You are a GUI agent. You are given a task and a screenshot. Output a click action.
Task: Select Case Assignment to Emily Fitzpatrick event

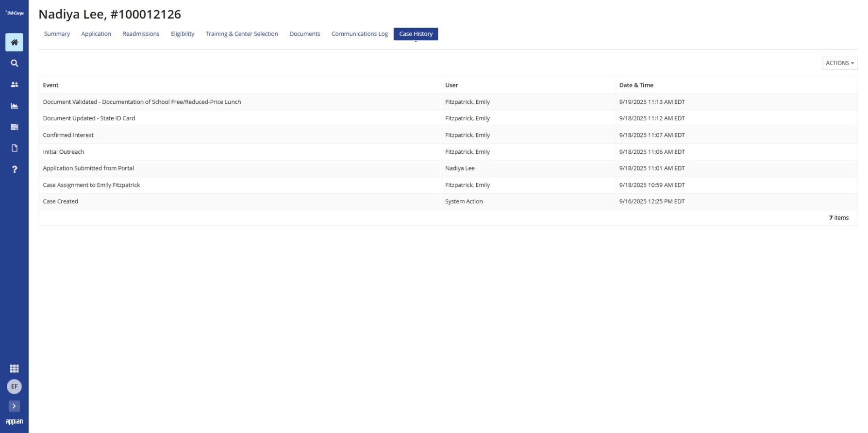91,185
